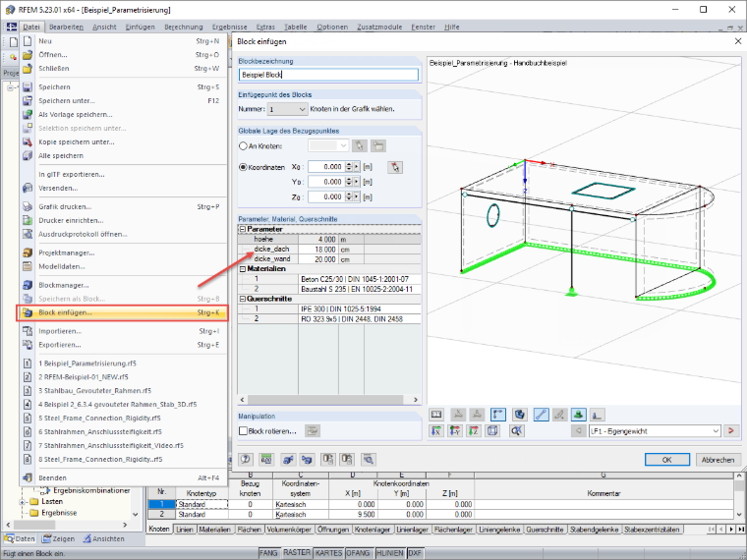This screenshot has width=747, height=560.
Task: Toggle member line display icon
Action: (x=541, y=415)
